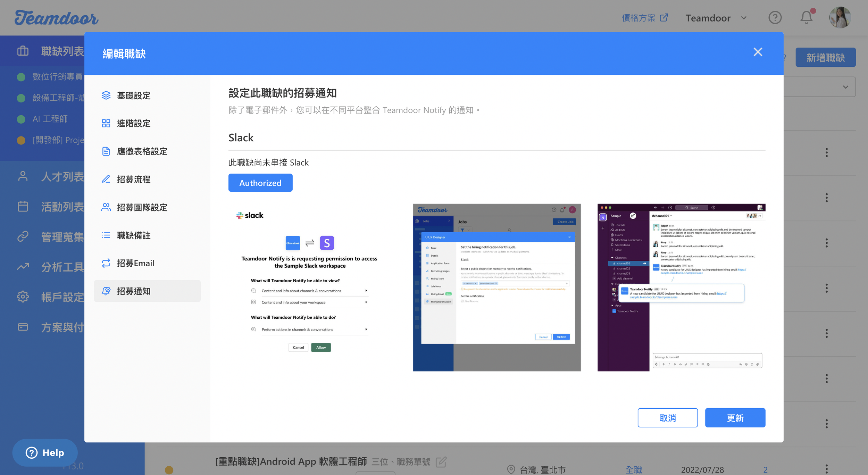Screen dimensions: 868x475
Task: Open [重點職缺]Android App 軟體工程師 job
Action: click(291, 461)
